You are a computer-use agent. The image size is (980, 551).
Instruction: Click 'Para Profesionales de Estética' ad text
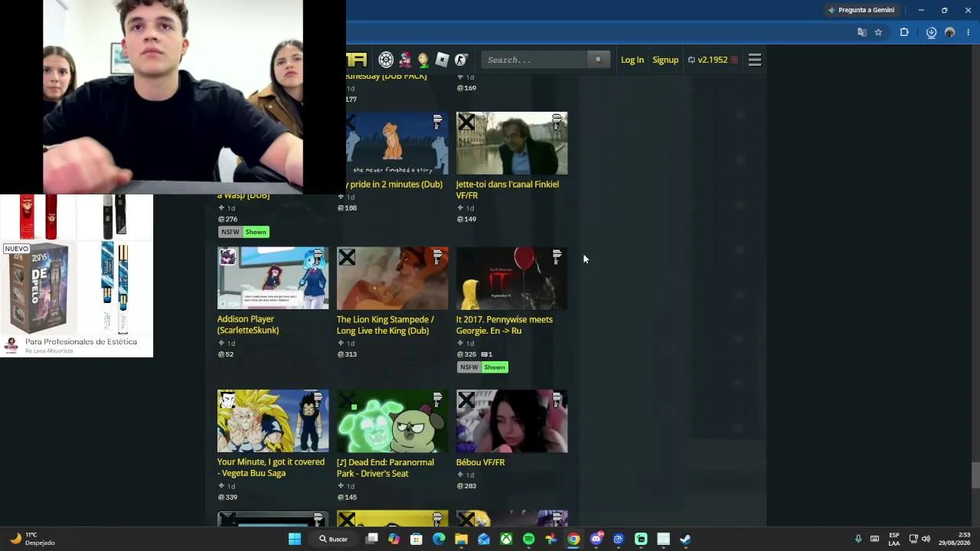coord(81,342)
